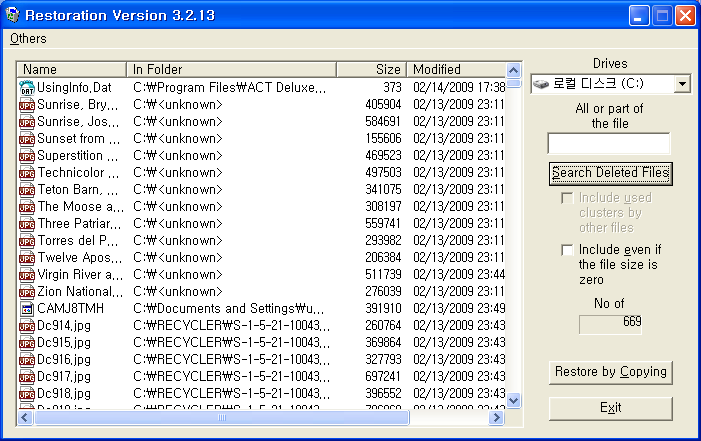Screen dimensions: 701x441
Task: Select the file name Dc918.jpg
Action: point(64,394)
